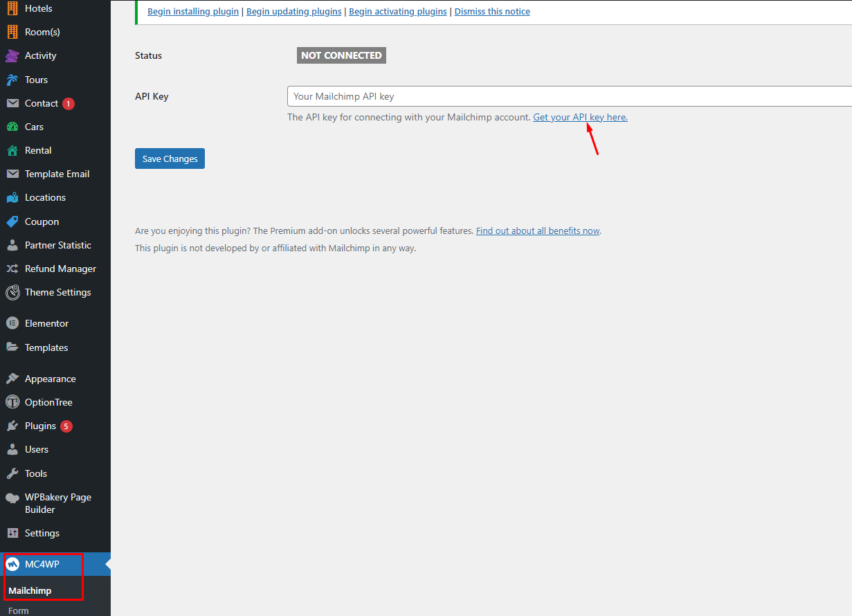
Task: Click Begin installing plugin link
Action: [x=193, y=12]
